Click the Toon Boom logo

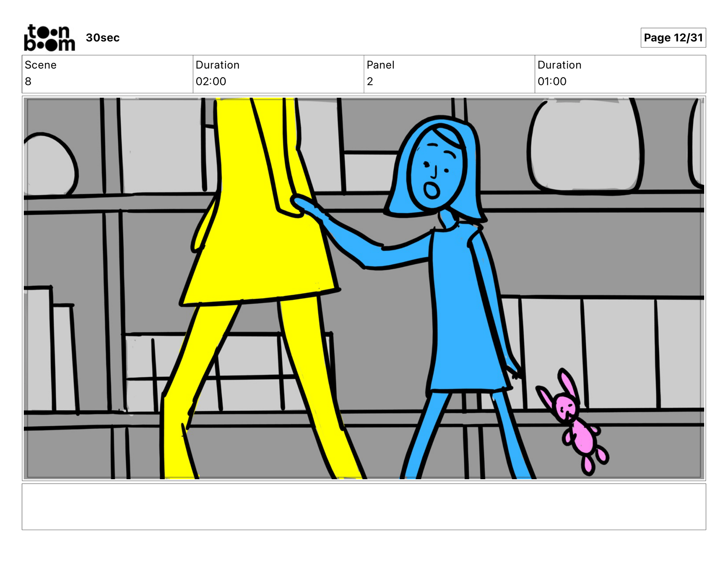point(49,38)
